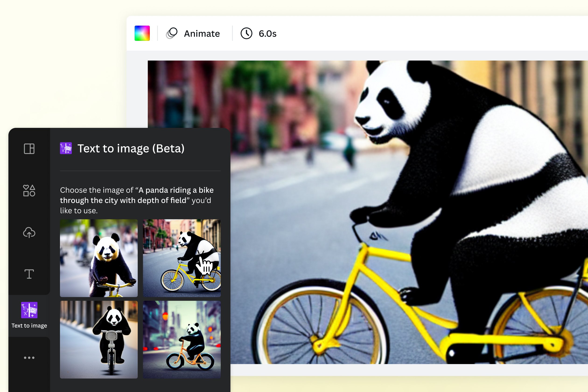Click the three-dot more options menu

point(29,358)
